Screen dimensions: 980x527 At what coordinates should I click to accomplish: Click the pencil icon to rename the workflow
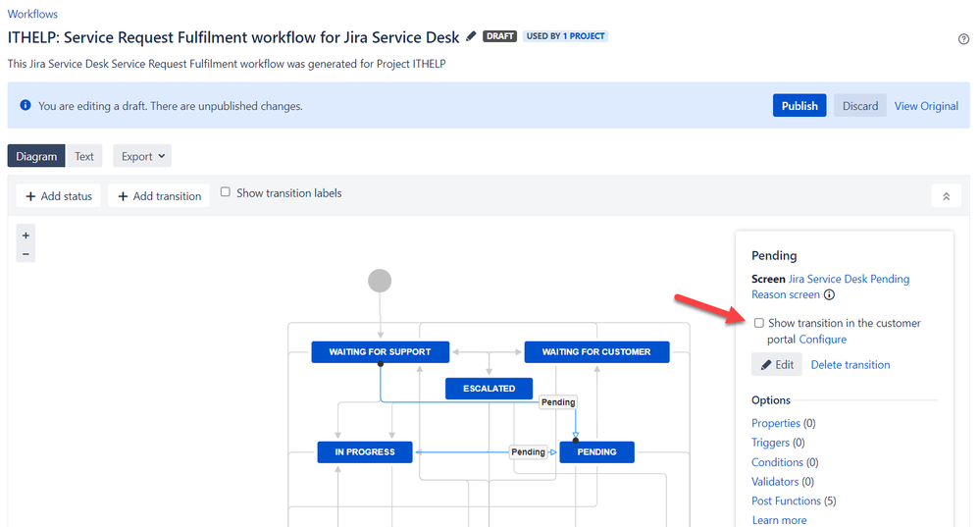point(471,36)
